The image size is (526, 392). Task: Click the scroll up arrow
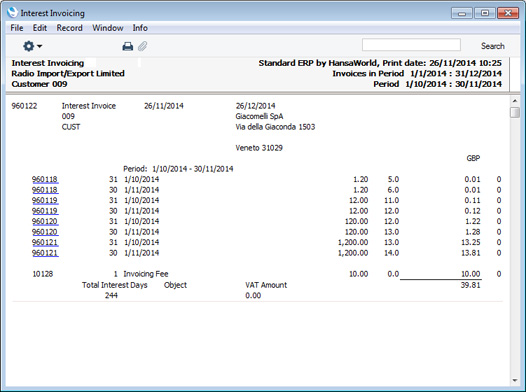(x=515, y=101)
